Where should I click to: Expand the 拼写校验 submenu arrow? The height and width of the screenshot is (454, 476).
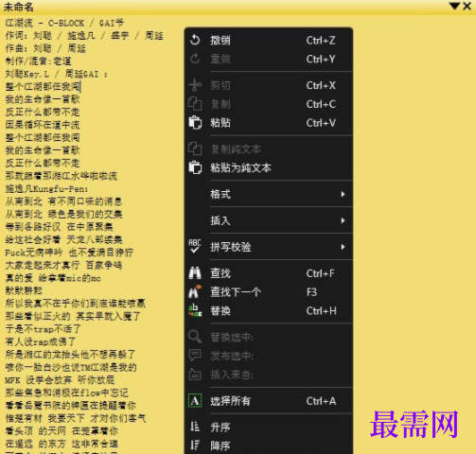343,247
